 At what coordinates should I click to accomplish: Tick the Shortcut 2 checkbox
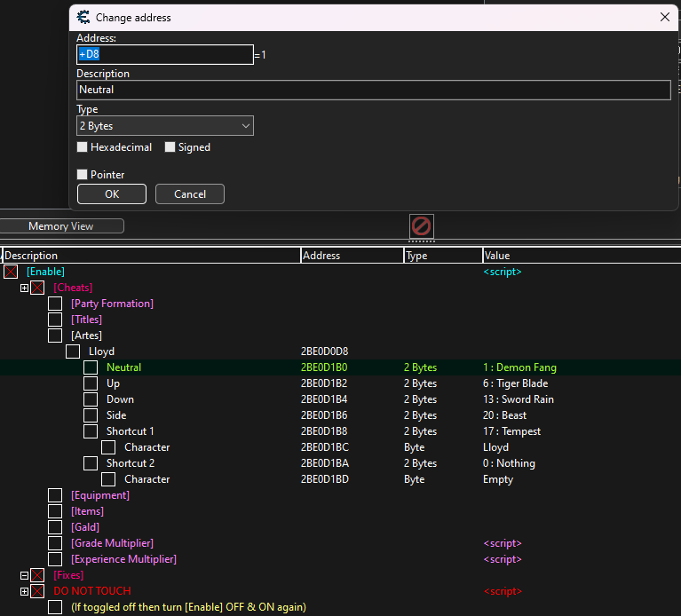tap(91, 463)
